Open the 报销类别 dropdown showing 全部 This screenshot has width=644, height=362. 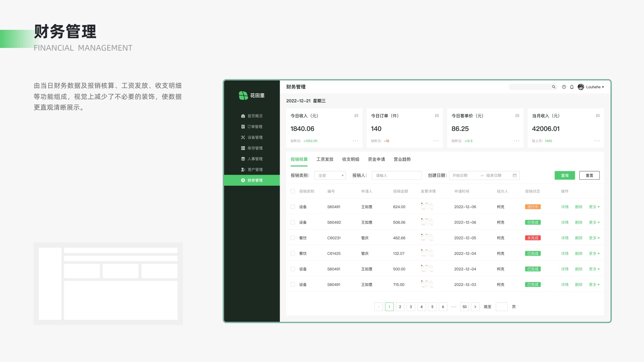click(x=330, y=176)
